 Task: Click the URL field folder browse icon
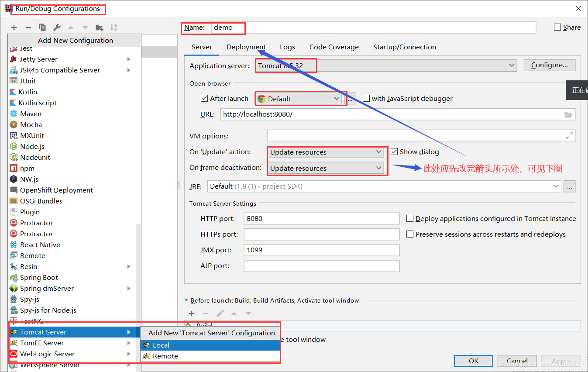[x=568, y=114]
